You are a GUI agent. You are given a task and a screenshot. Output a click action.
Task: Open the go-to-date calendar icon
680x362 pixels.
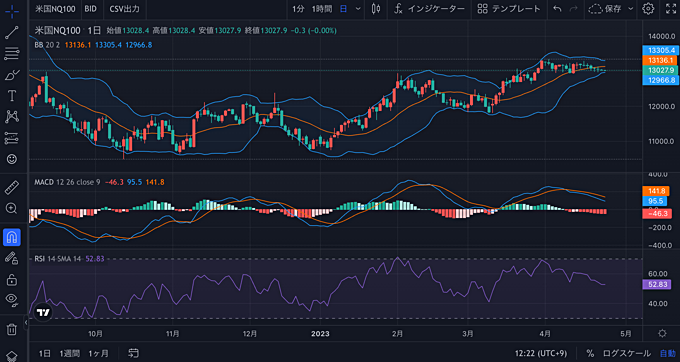[x=134, y=353]
